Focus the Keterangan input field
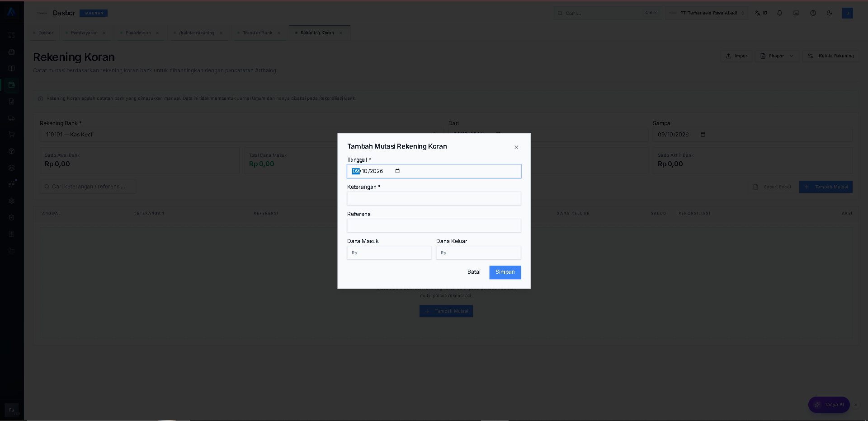This screenshot has width=868, height=421. pos(434,198)
